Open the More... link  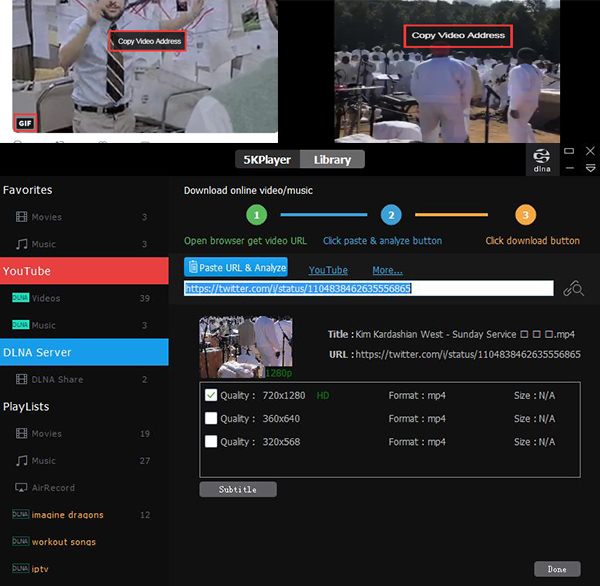click(x=387, y=270)
